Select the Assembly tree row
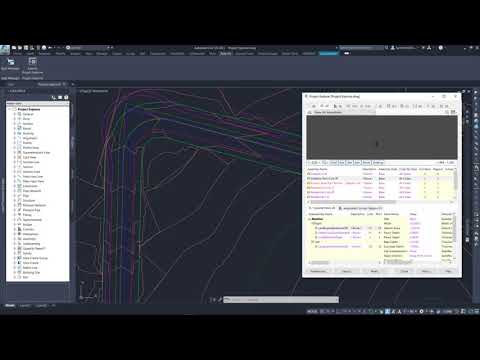 pyautogui.click(x=29, y=239)
